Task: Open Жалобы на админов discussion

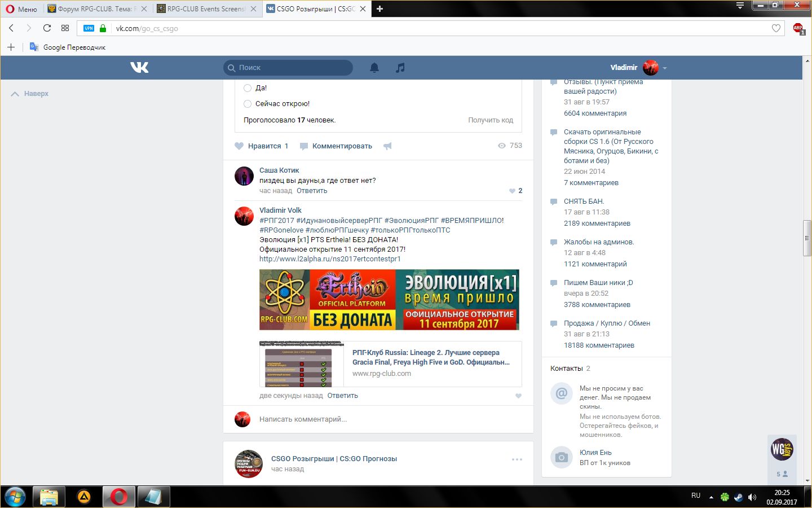Action: (599, 242)
